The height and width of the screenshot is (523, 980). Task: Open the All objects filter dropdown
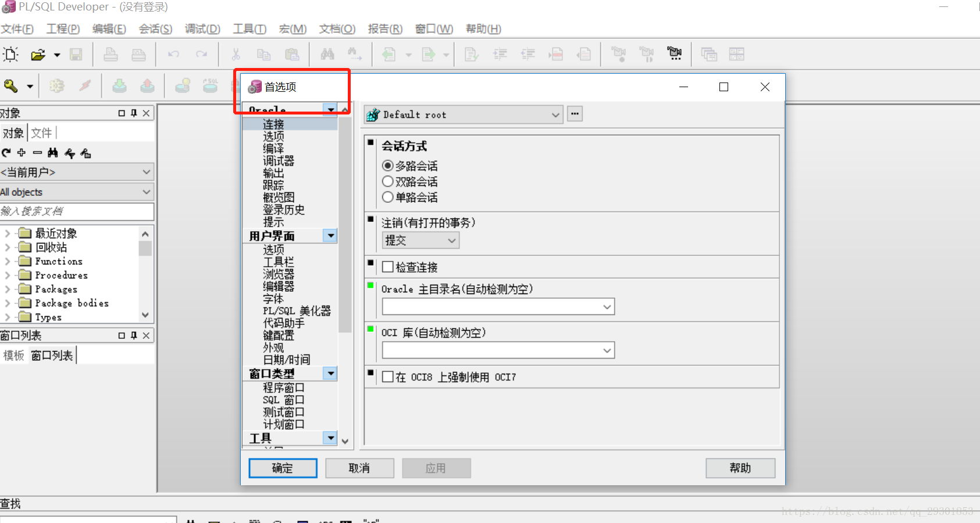77,192
